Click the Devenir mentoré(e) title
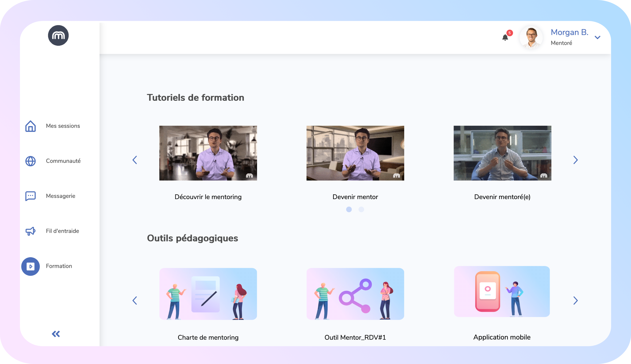This screenshot has height=364, width=631. (502, 197)
